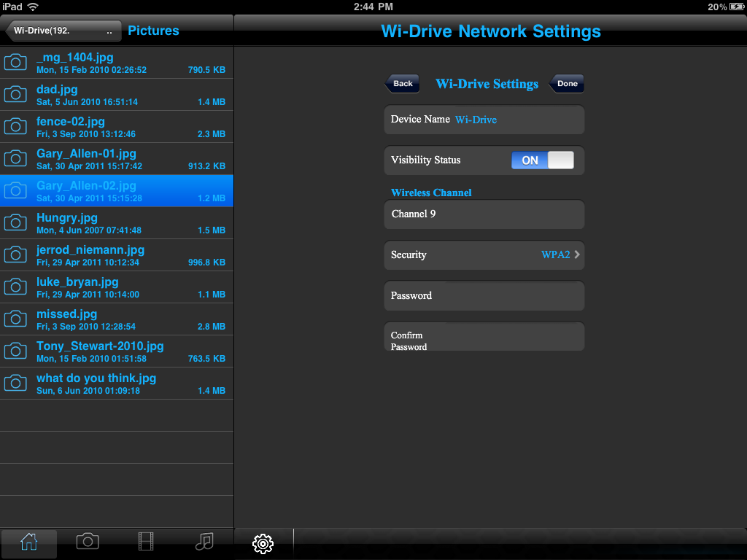Tap Done to save Wi-Drive settings

coord(566,84)
